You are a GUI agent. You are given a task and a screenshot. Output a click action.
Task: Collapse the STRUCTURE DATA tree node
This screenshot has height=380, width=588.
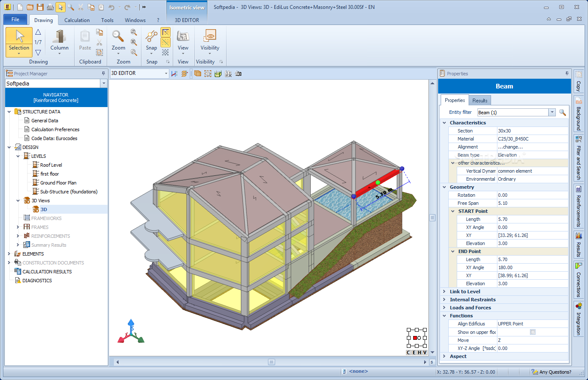(9, 112)
